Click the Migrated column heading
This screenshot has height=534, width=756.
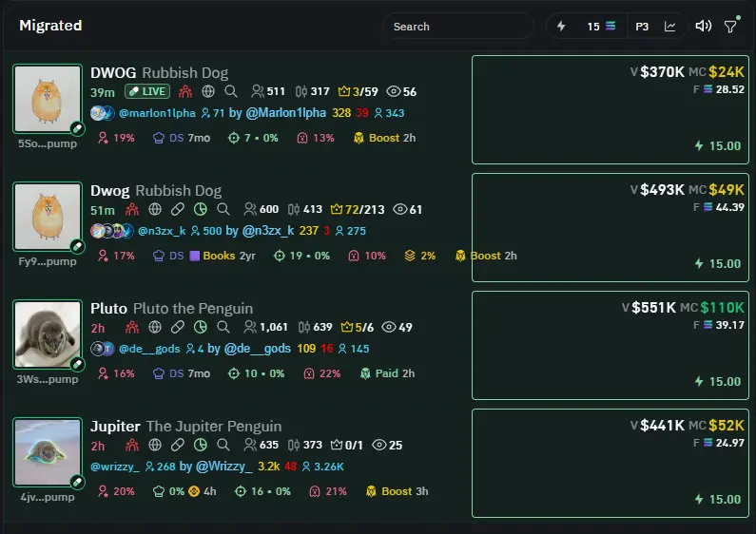click(50, 26)
